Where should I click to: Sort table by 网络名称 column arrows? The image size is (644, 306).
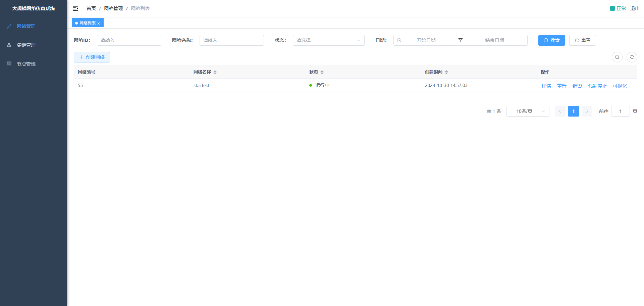[x=215, y=72]
